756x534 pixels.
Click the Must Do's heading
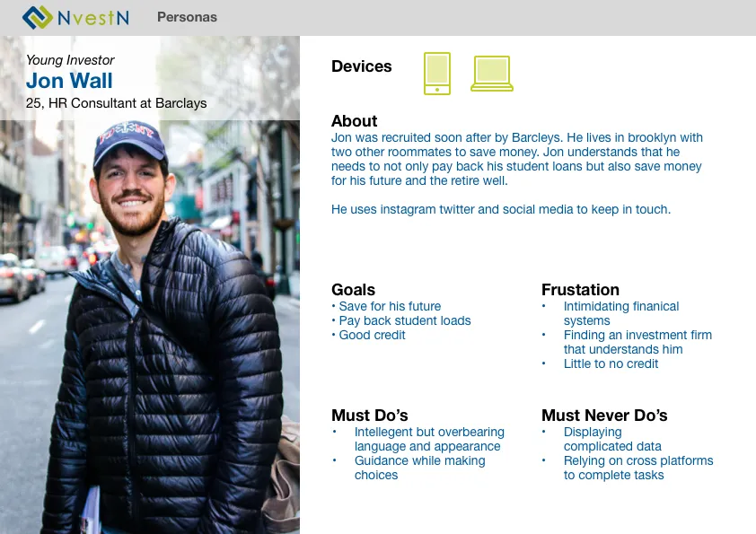coord(370,416)
